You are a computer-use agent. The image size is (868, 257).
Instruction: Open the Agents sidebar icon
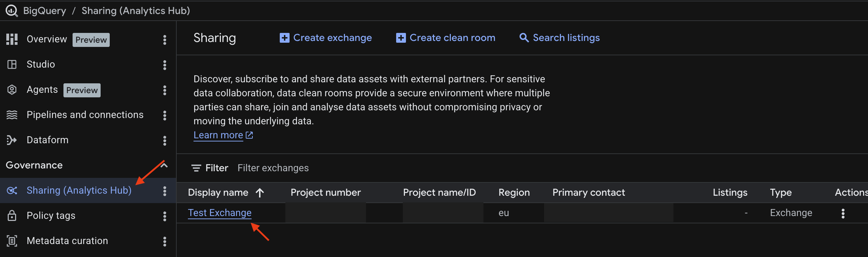click(12, 90)
